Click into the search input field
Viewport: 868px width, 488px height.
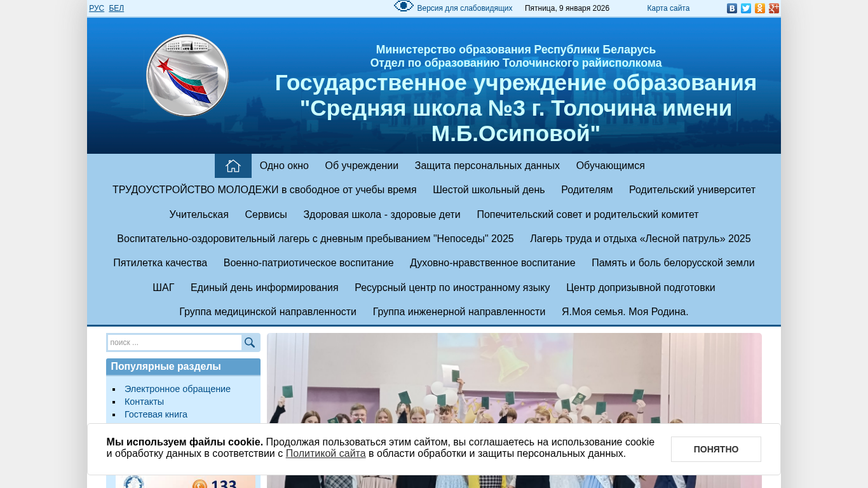(x=175, y=342)
